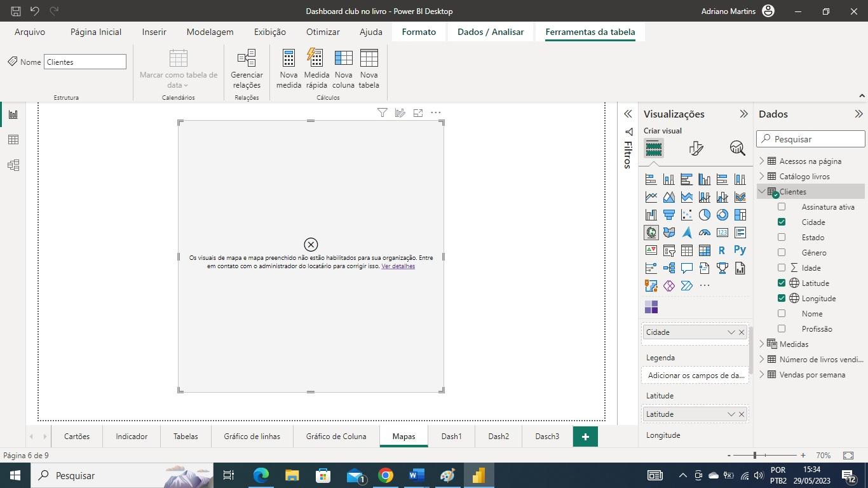Select the R script visual
The image size is (868, 488).
(x=722, y=250)
